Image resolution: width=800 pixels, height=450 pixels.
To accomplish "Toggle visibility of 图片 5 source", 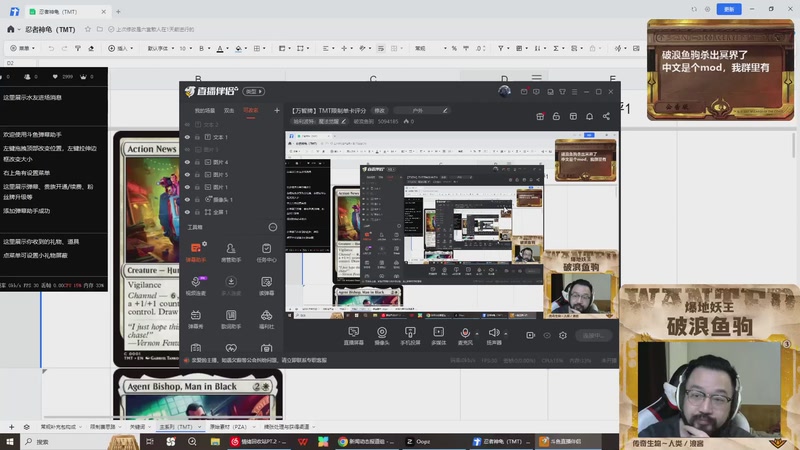I will click(187, 174).
